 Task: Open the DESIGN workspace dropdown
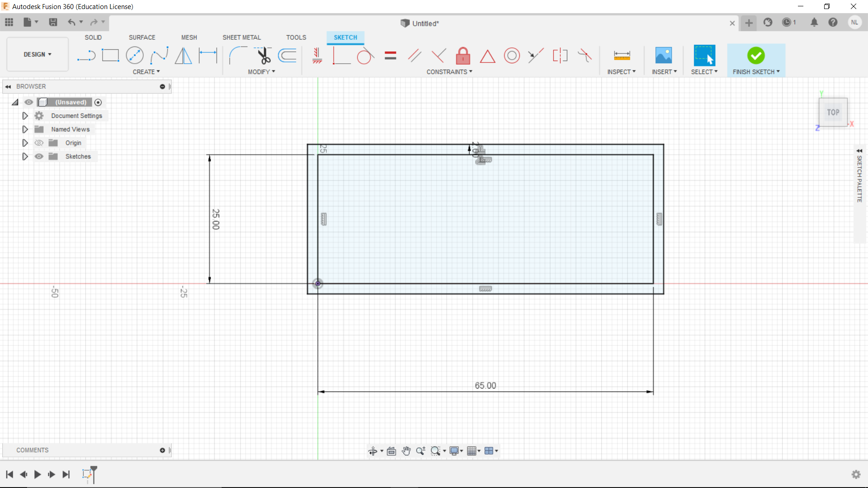coord(38,54)
